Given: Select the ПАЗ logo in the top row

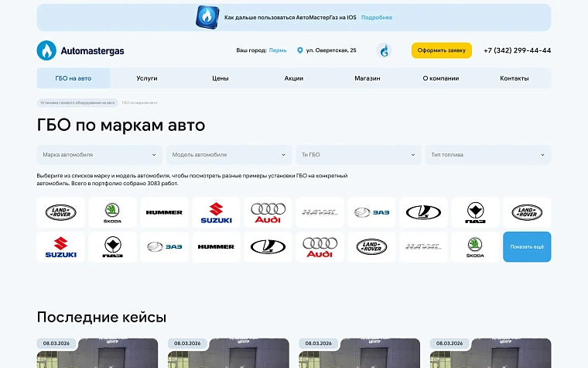Looking at the screenshot, I should tap(475, 212).
